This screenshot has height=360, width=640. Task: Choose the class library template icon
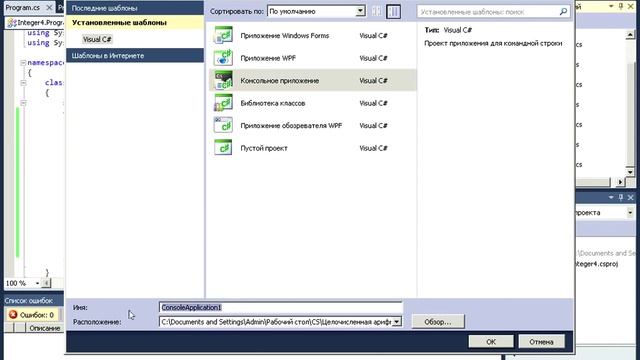click(x=223, y=103)
